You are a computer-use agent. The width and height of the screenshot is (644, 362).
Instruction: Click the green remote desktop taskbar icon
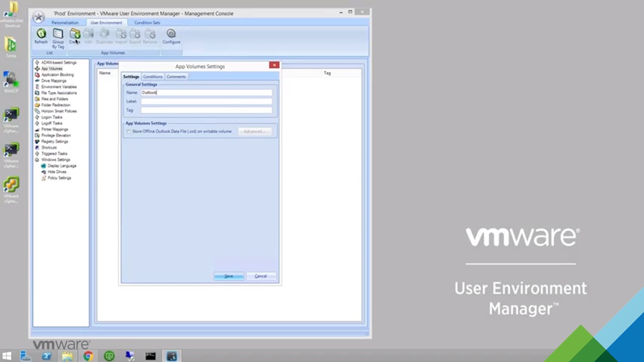[109, 356]
